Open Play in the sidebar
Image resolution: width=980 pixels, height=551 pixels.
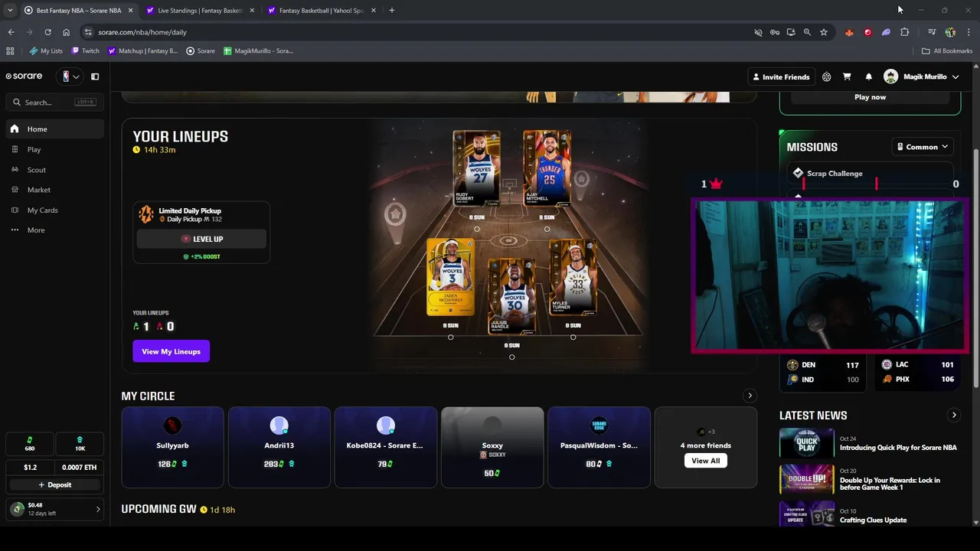54,149
